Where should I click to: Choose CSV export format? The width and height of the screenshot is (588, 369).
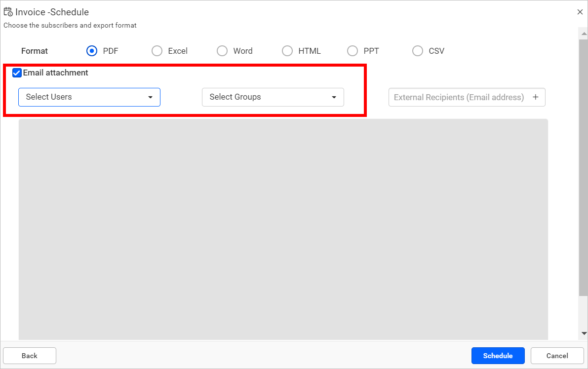click(418, 51)
